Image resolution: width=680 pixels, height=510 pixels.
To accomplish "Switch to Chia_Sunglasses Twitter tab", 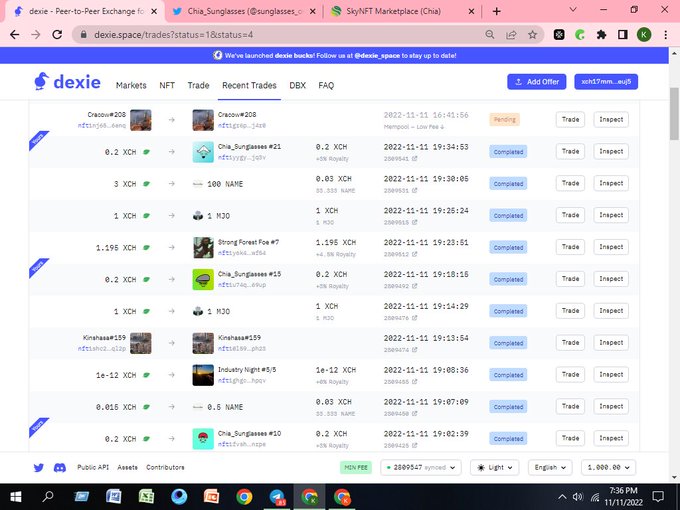I will [244, 12].
